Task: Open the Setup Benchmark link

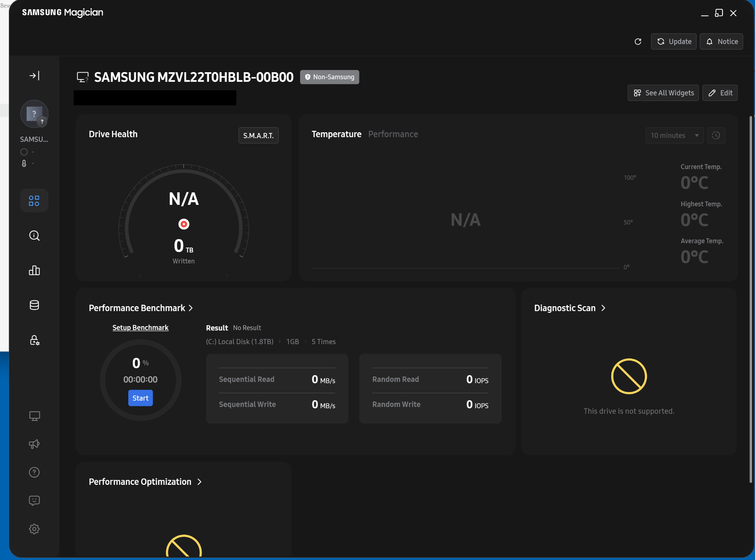Action: (140, 328)
